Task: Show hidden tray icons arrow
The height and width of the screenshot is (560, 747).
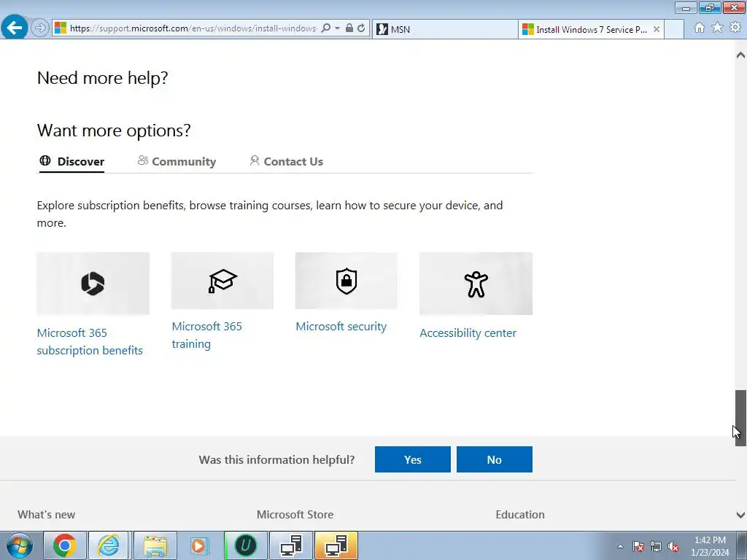Action: pyautogui.click(x=620, y=546)
